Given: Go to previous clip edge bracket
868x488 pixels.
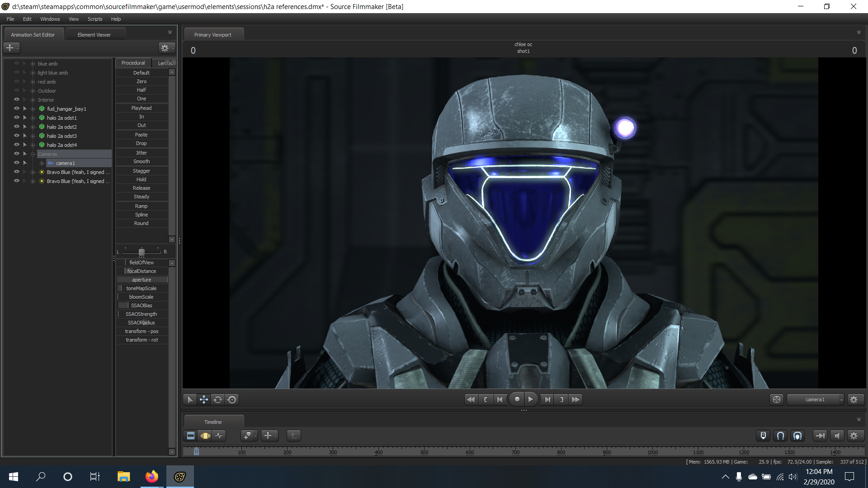Looking at the screenshot, I should [486, 399].
